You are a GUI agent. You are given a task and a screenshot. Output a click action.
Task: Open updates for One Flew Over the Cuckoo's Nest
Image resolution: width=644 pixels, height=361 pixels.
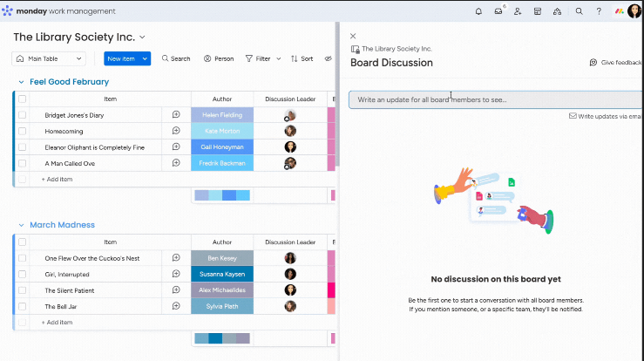(x=176, y=258)
